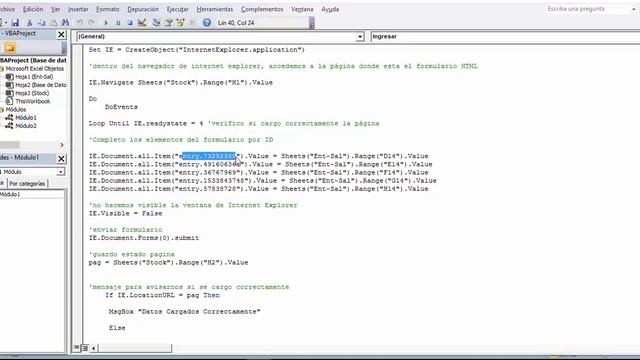Click the line IE.Document.Forms(0).submit
This screenshot has height=360, width=640.
pyautogui.click(x=144, y=238)
